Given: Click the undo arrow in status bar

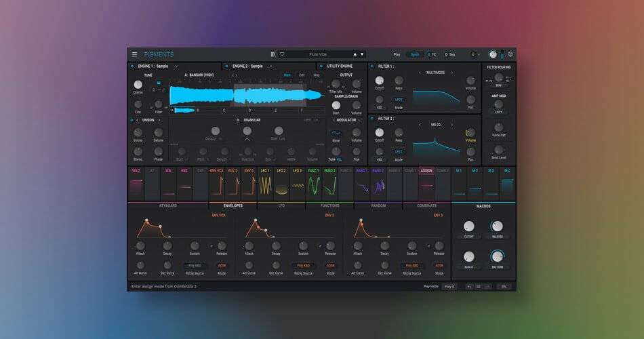Looking at the screenshot, I should [469, 286].
